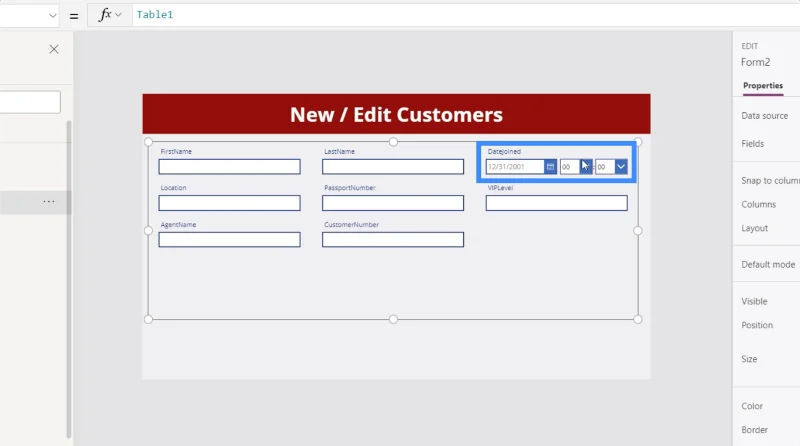Click the FirstName text input
800x446 pixels.
click(x=229, y=166)
